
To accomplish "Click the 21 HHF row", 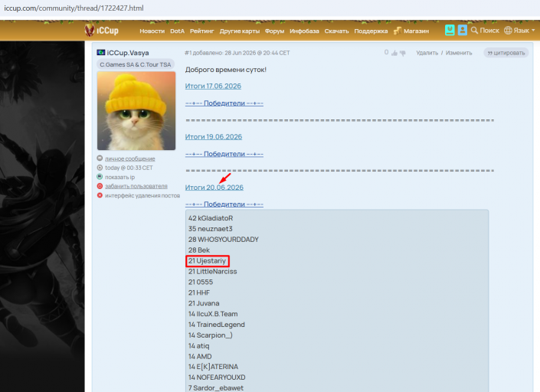I will tap(198, 293).
